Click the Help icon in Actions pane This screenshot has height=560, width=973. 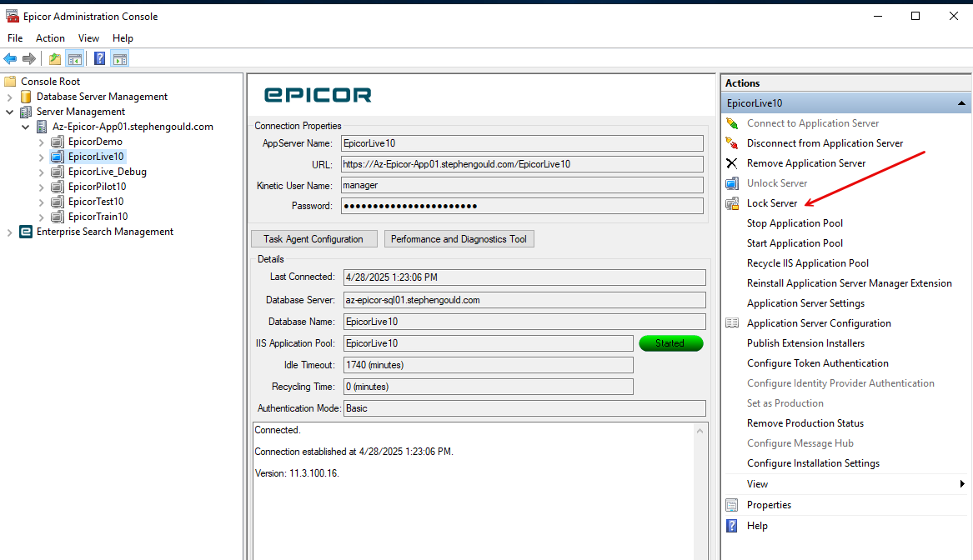point(732,526)
